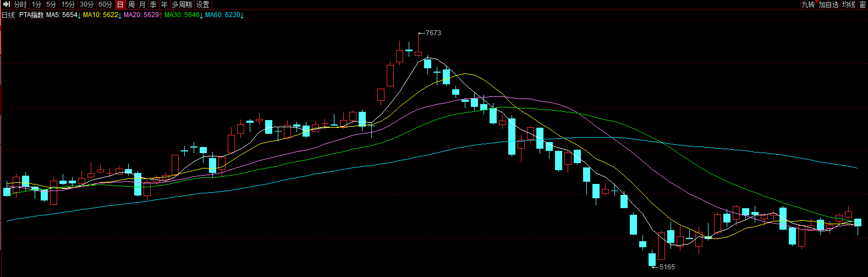Select the 60分 period tab
This screenshot has width=868, height=277.
pos(106,4)
